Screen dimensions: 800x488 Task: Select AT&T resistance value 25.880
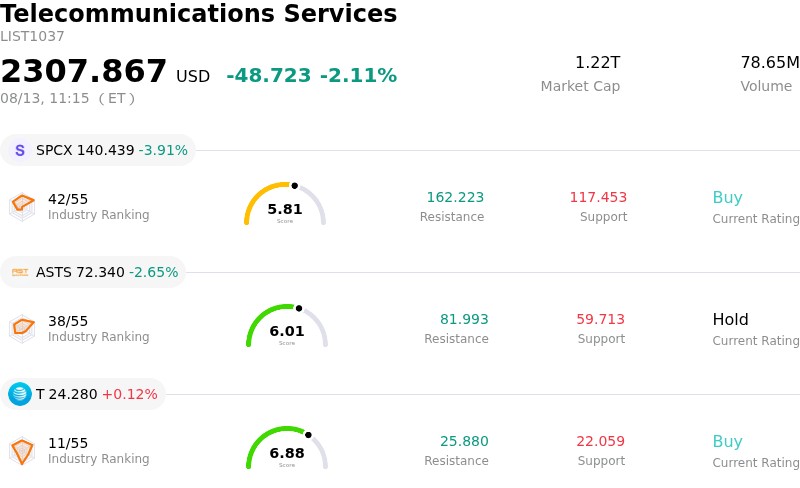[x=464, y=441]
